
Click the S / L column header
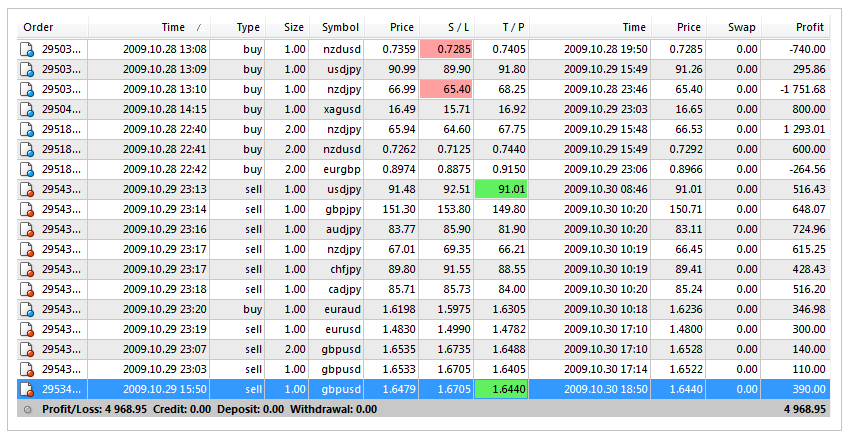[x=445, y=27]
